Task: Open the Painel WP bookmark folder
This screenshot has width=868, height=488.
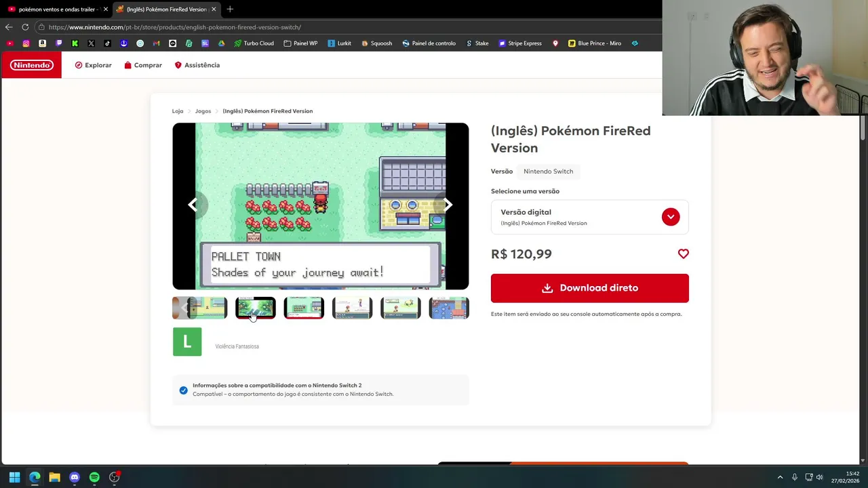Action: click(300, 43)
